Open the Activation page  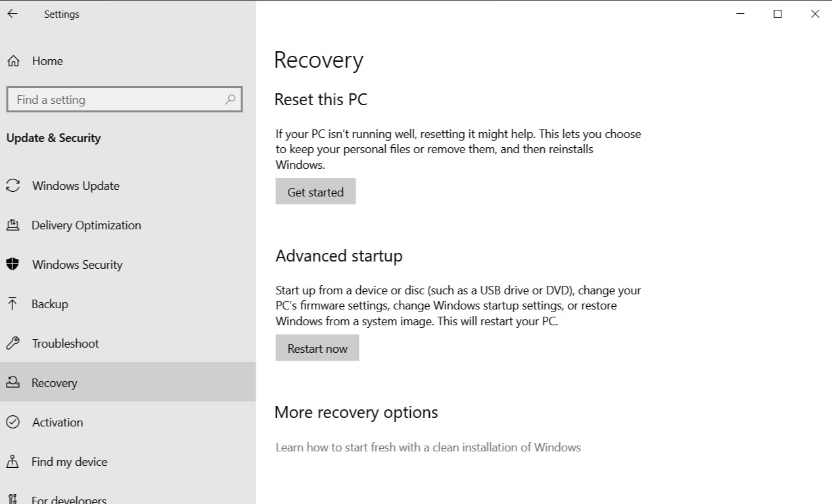[x=127, y=422]
